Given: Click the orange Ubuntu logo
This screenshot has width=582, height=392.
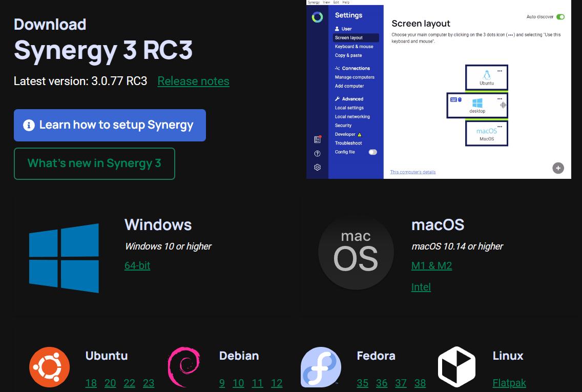Looking at the screenshot, I should point(49,367).
